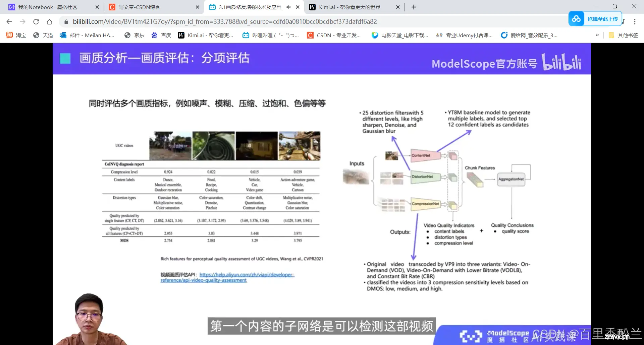Click the 爱给网 bookmark favicon
This screenshot has height=345, width=644.
(x=504, y=35)
